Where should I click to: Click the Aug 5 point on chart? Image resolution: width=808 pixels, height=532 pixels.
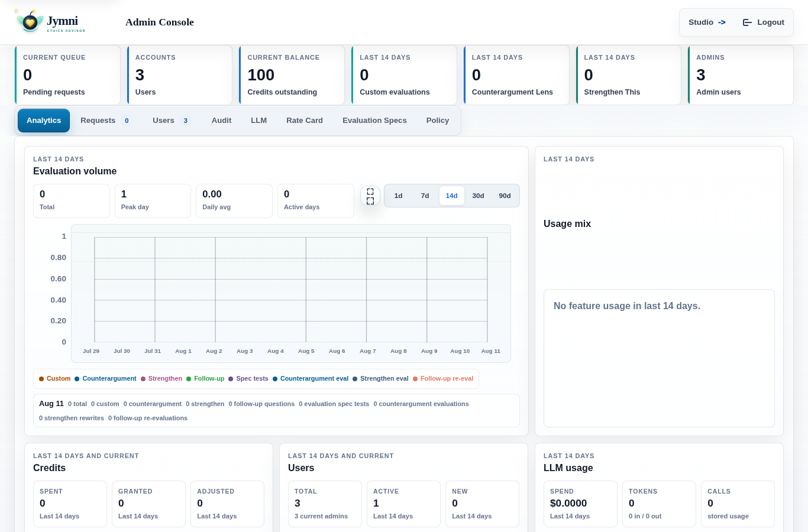pos(306,342)
